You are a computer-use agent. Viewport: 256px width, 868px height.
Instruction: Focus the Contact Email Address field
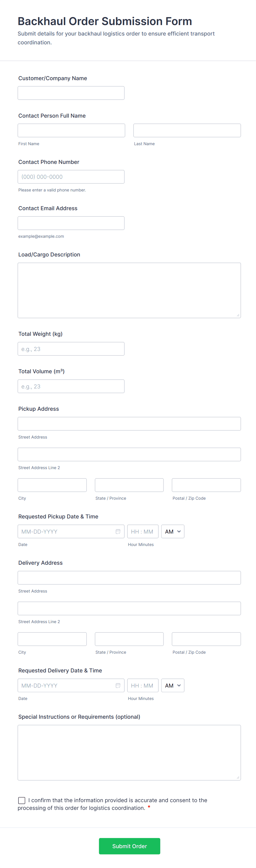coord(71,223)
